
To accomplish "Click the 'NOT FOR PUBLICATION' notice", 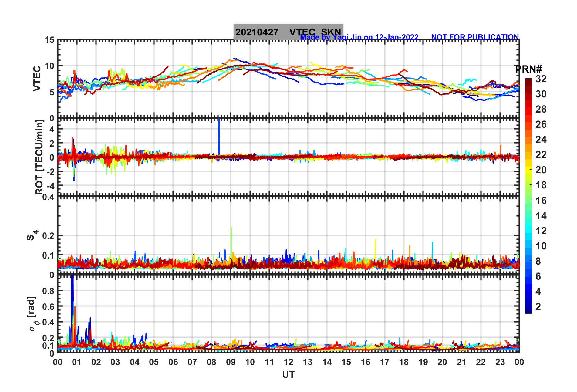I will pyautogui.click(x=475, y=37).
